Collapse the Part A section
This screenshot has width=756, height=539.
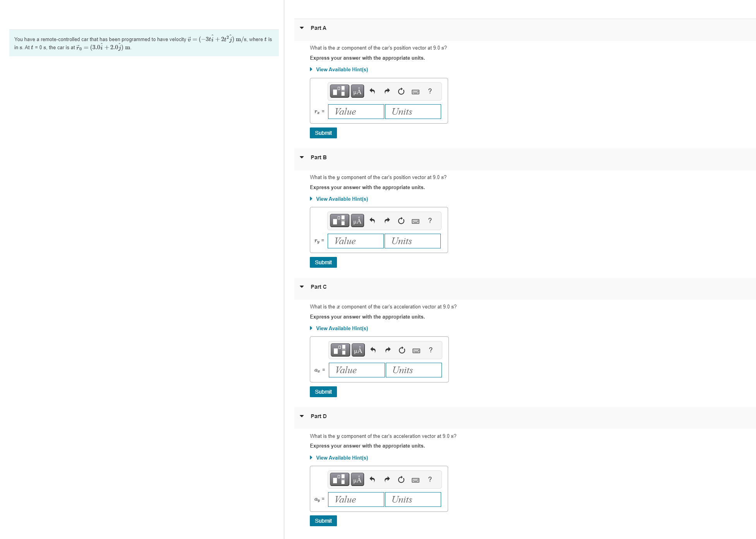pyautogui.click(x=302, y=28)
